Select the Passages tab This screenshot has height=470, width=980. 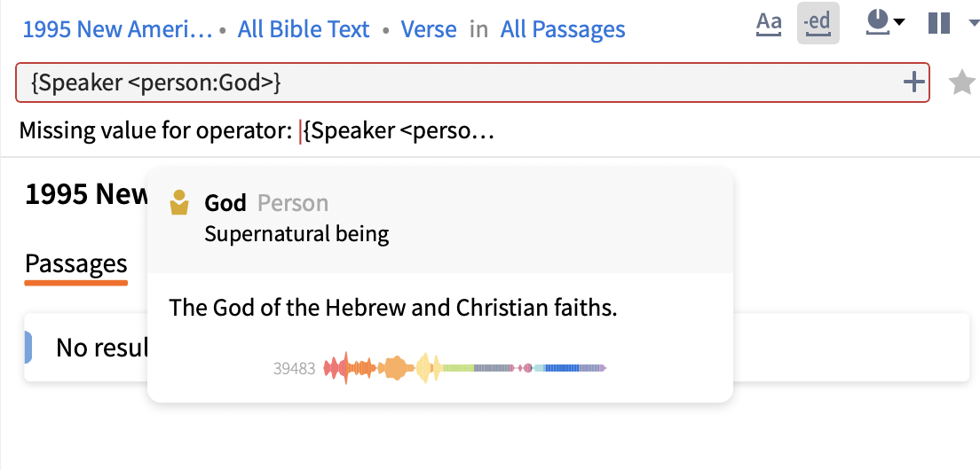(76, 263)
